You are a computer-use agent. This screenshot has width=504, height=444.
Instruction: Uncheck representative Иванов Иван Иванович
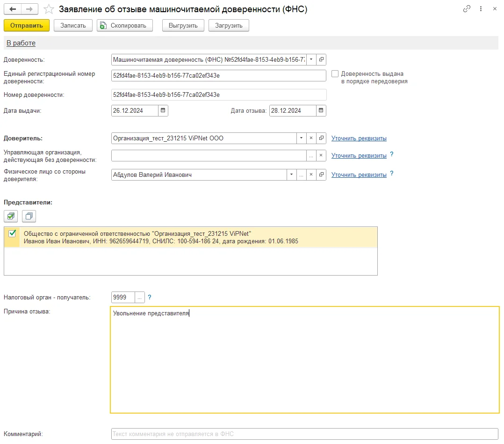click(x=12, y=233)
